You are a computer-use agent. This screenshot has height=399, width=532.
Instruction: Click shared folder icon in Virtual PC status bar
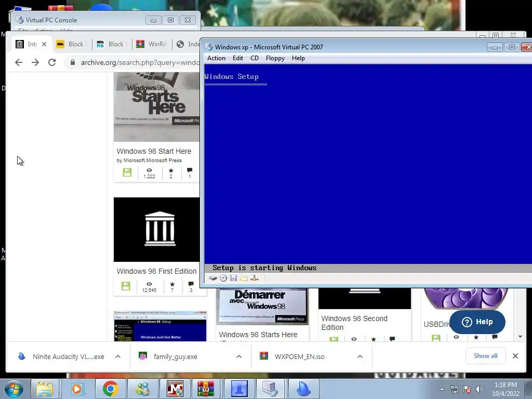244,278
